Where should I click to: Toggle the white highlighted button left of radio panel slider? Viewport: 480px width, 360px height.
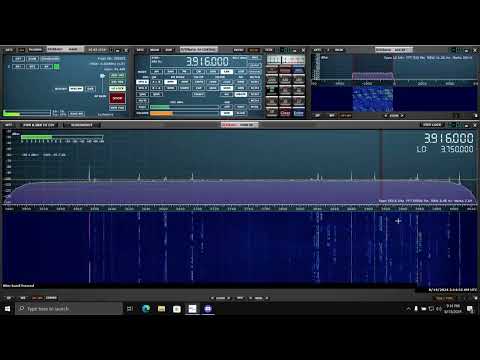[x=76, y=89]
